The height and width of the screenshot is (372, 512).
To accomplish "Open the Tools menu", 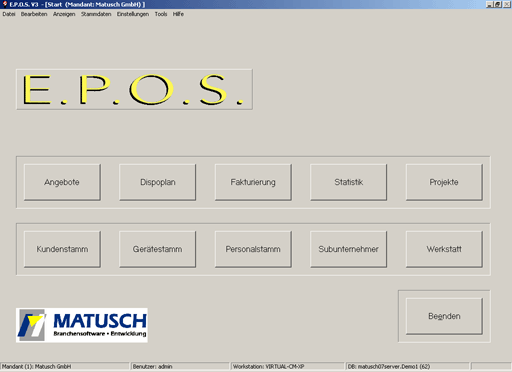I will coord(161,14).
